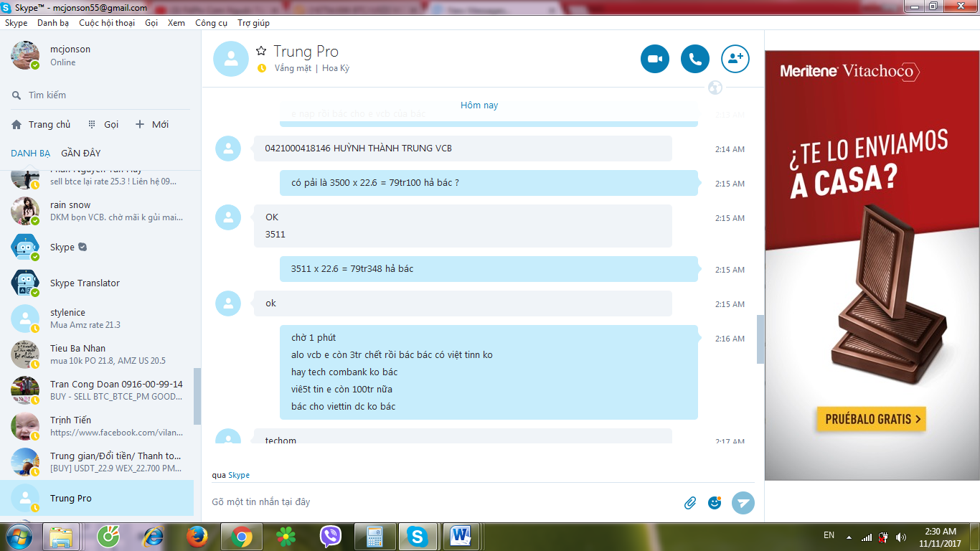
Task: Mark Trung Pro as a favorite
Action: [x=261, y=51]
